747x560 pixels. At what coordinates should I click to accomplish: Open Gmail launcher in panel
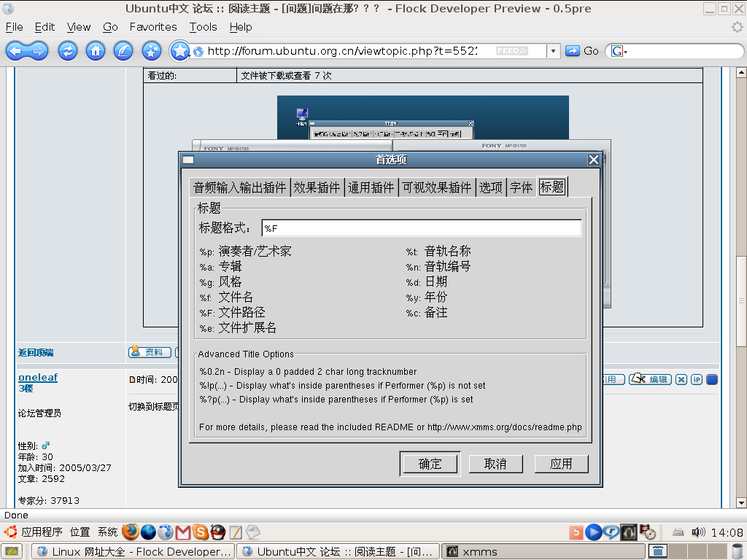coord(183,532)
